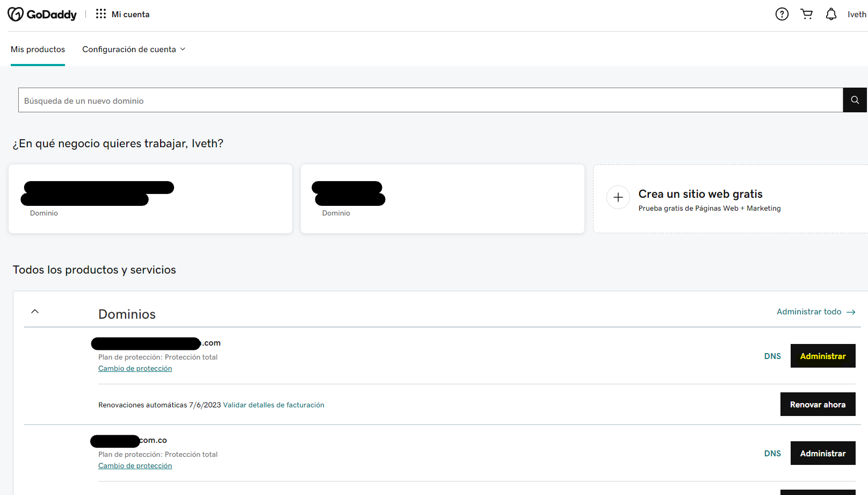Open DNS for the .com.co domain
868x495 pixels.
[772, 454]
